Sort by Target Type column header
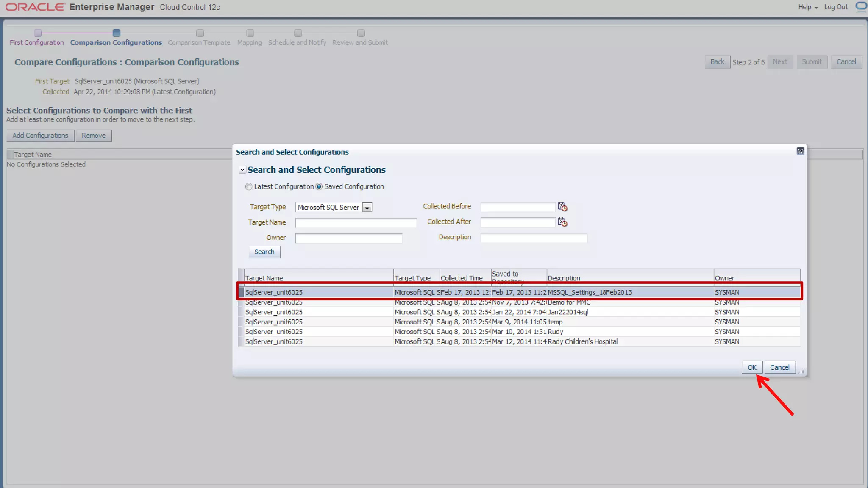Viewport: 868px width, 488px height. coord(417,278)
